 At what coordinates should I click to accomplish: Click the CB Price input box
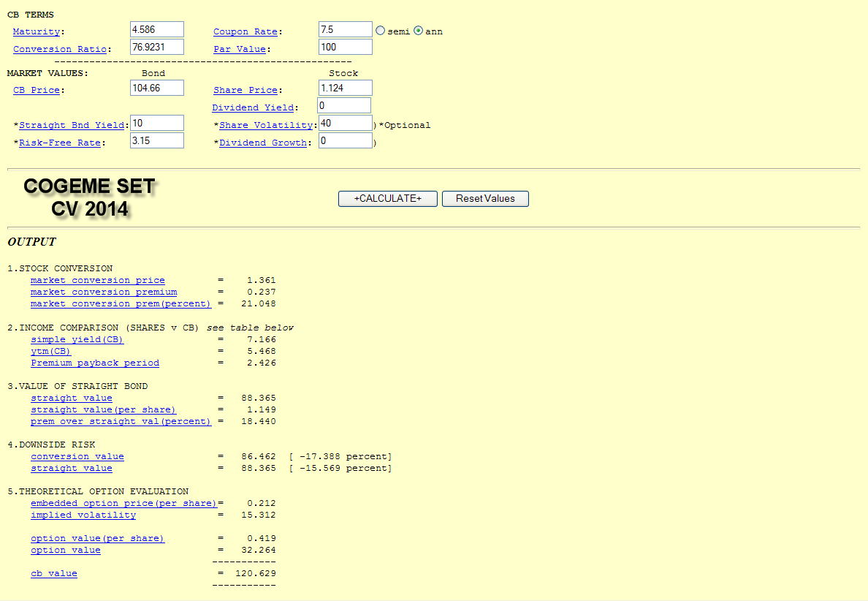pos(156,88)
